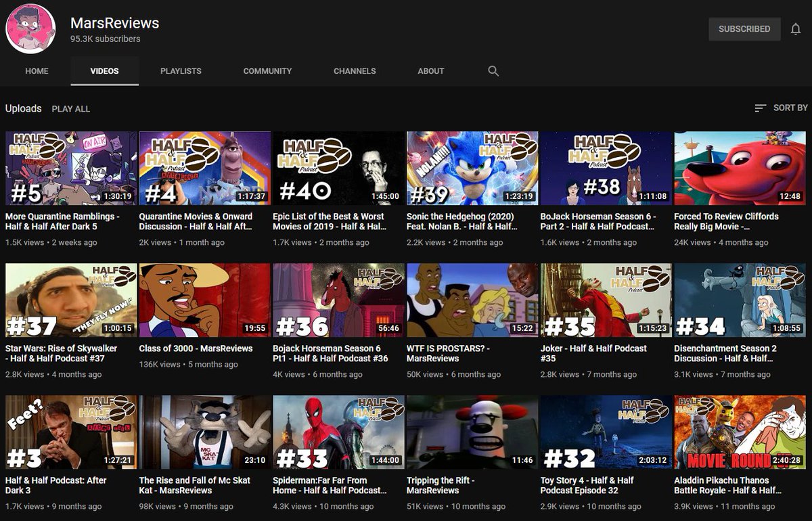Click the 12:48 duration badge

click(x=790, y=196)
